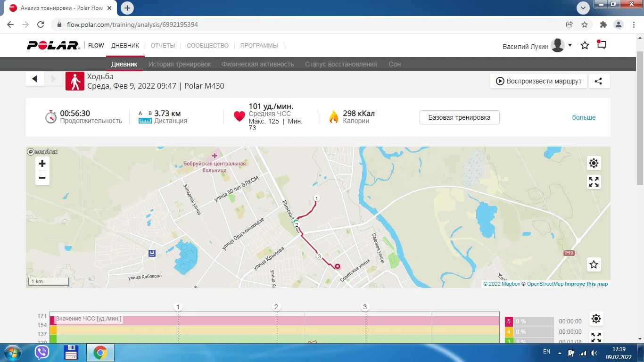Image resolution: width=644 pixels, height=362 pixels.
Task: Open a new browser tab
Action: [127, 8]
